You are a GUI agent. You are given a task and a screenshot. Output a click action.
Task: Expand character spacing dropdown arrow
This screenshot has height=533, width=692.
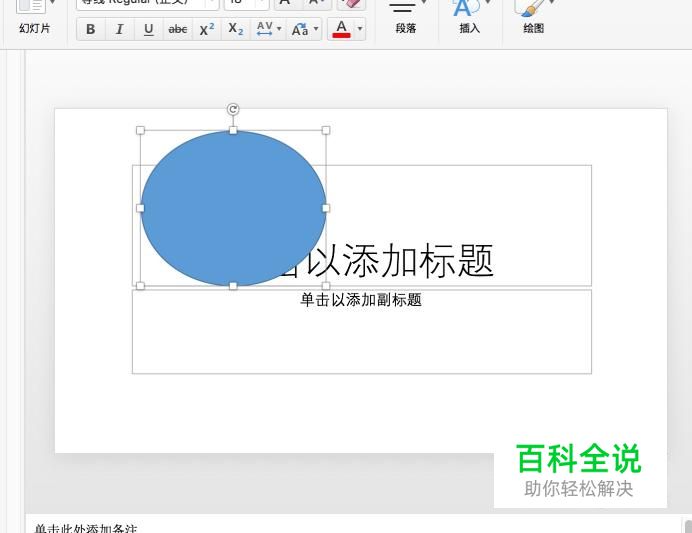click(279, 29)
